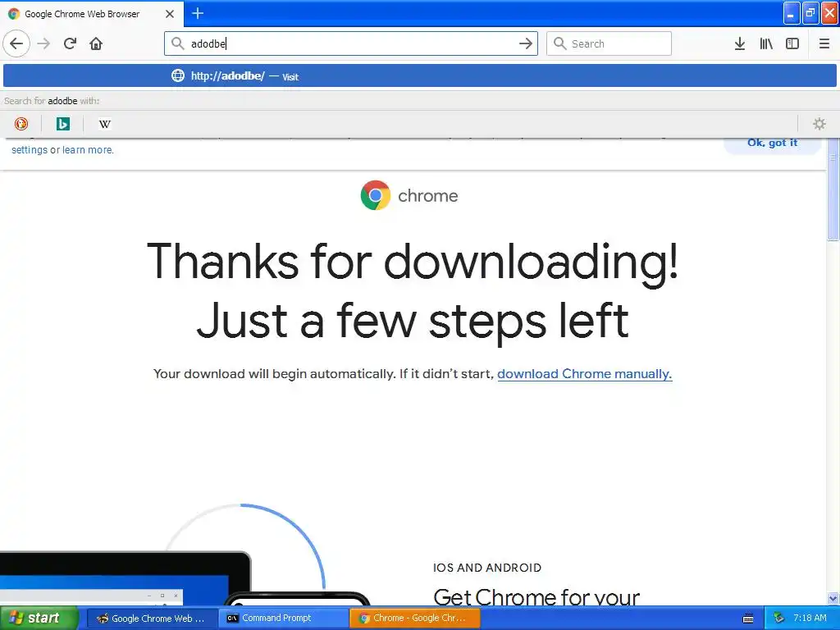This screenshot has width=840, height=630.
Task: Click the page vertical scrollbar thumb
Action: pos(833,189)
